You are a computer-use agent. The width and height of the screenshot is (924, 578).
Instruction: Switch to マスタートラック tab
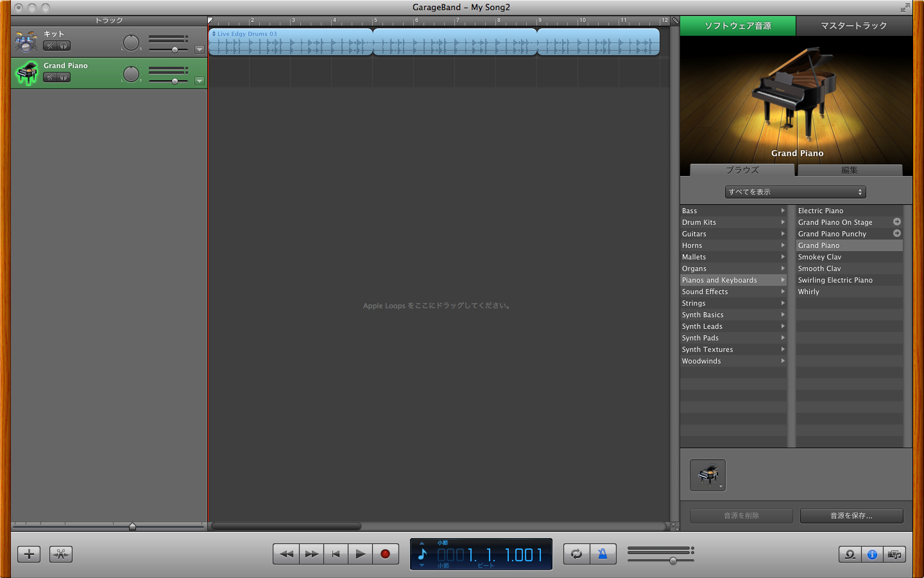pyautogui.click(x=854, y=26)
